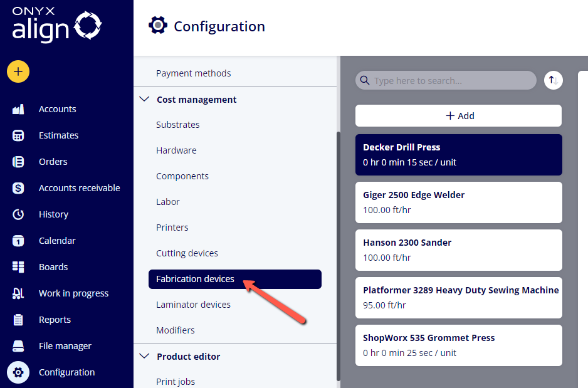588x388 pixels.
Task: Click the Work in progress icon
Action: point(18,293)
